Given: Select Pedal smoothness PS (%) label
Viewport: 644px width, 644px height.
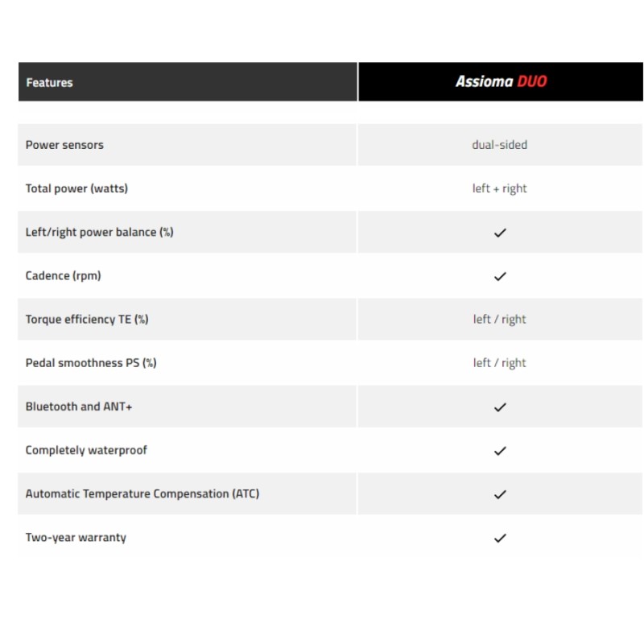Looking at the screenshot, I should [x=91, y=363].
